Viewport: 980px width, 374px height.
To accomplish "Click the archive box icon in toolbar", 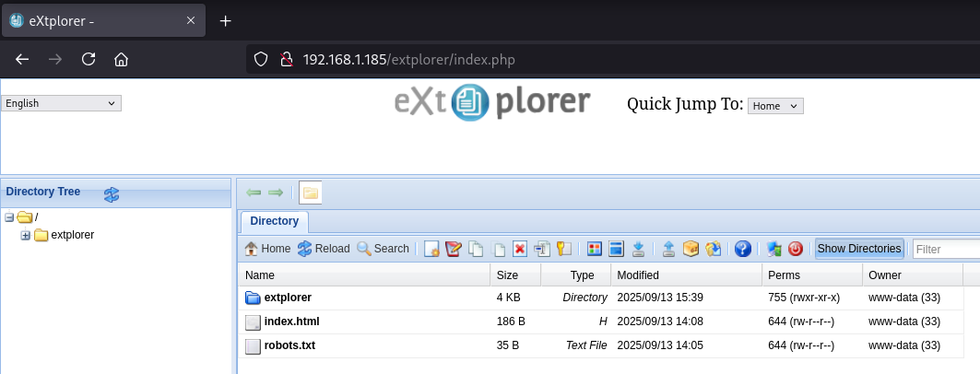I will (691, 249).
